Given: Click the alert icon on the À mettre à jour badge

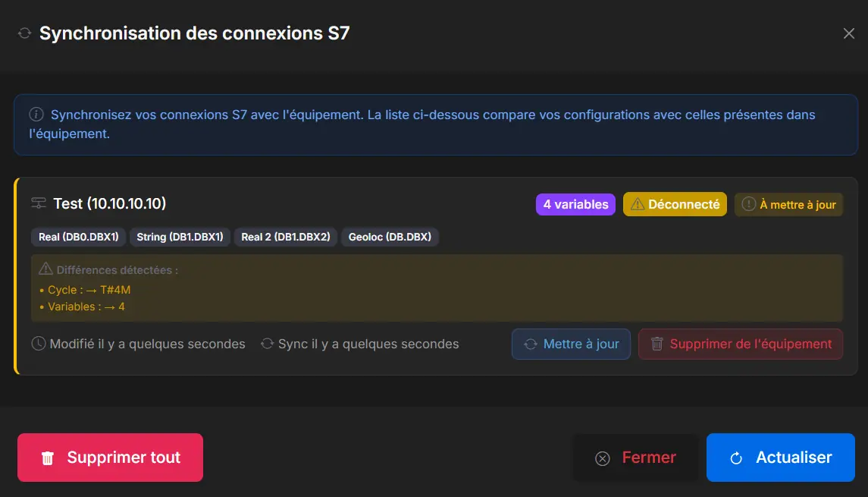Looking at the screenshot, I should click(747, 204).
